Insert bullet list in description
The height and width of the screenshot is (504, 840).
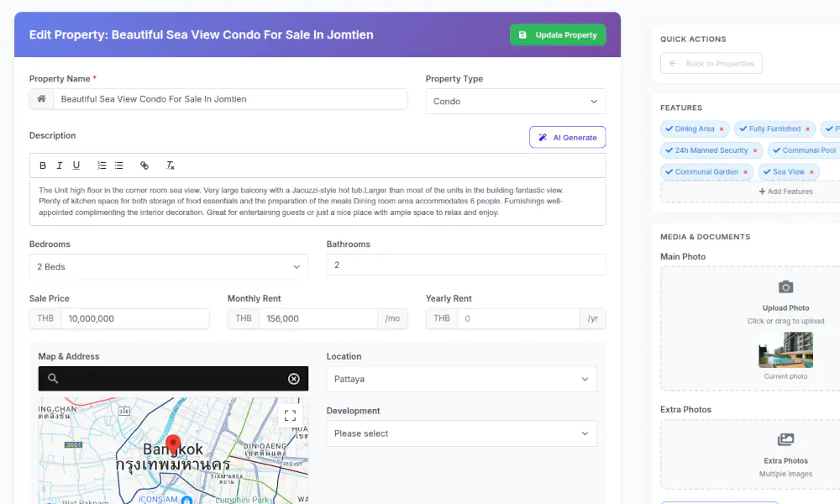(118, 165)
